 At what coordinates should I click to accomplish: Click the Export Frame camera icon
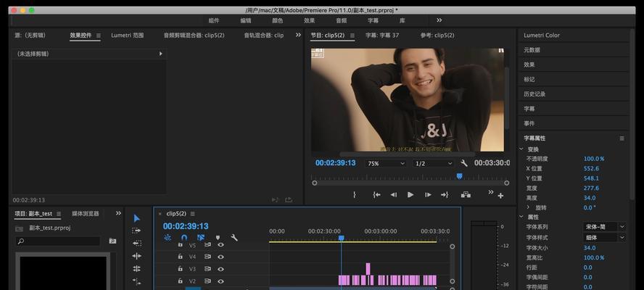465,194
